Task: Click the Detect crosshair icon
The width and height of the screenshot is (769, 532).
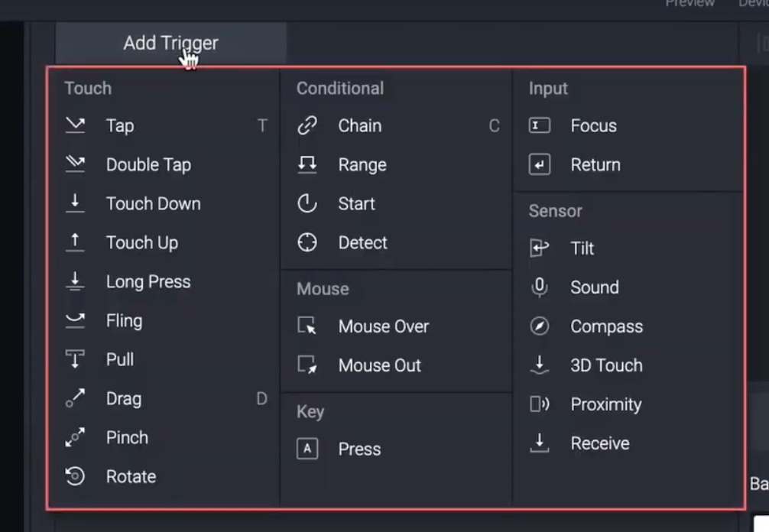Action: click(x=307, y=243)
